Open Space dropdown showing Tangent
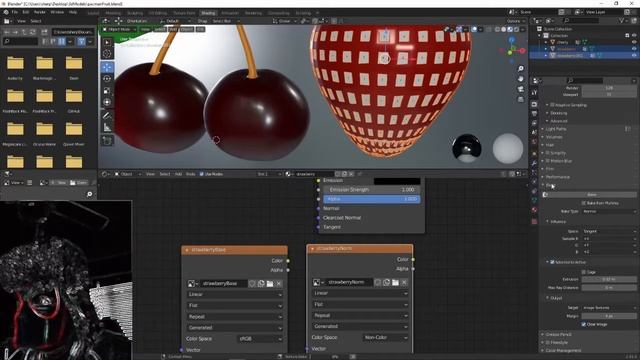The image size is (640, 360). (x=609, y=231)
